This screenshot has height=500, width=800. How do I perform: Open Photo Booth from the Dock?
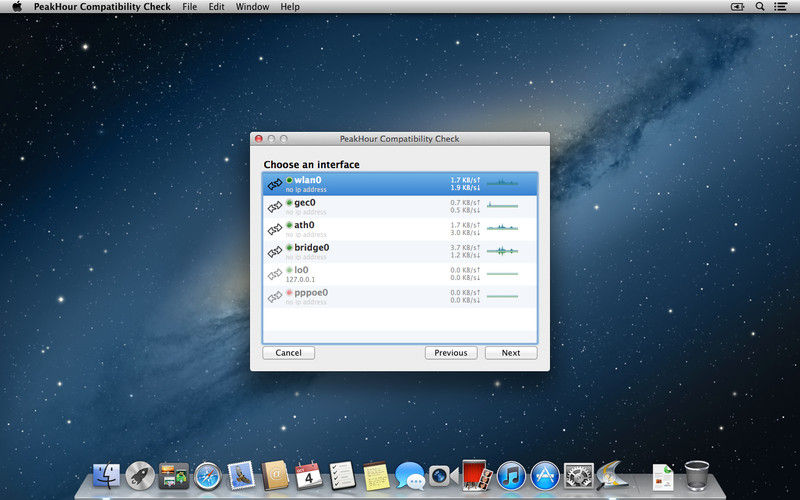pyautogui.click(x=477, y=475)
